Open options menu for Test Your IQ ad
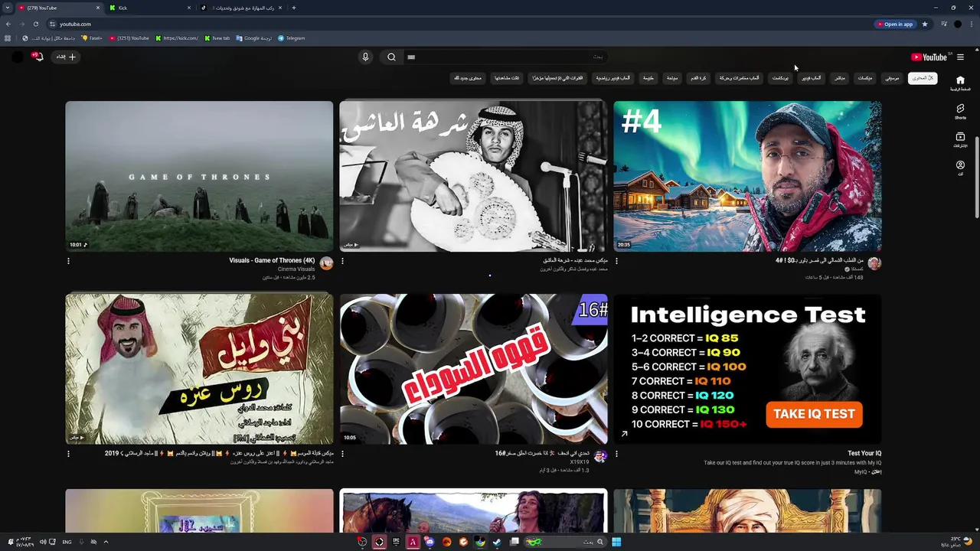 tap(616, 454)
